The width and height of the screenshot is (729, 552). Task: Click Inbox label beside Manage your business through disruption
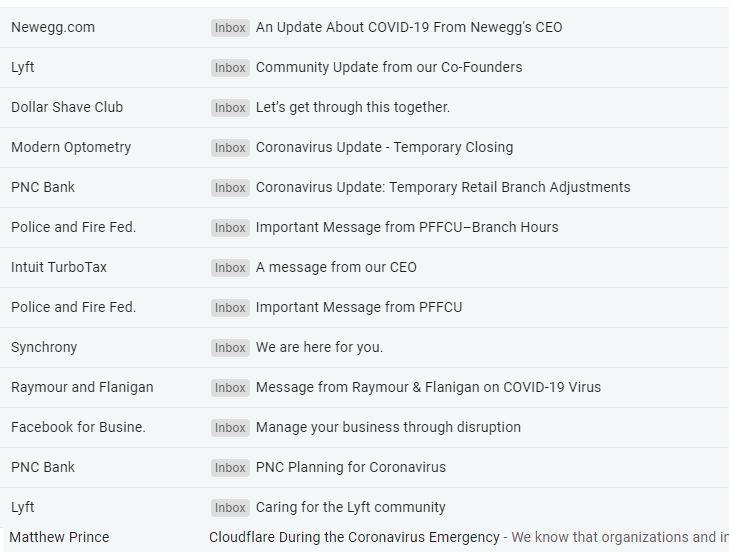pyautogui.click(x=230, y=427)
